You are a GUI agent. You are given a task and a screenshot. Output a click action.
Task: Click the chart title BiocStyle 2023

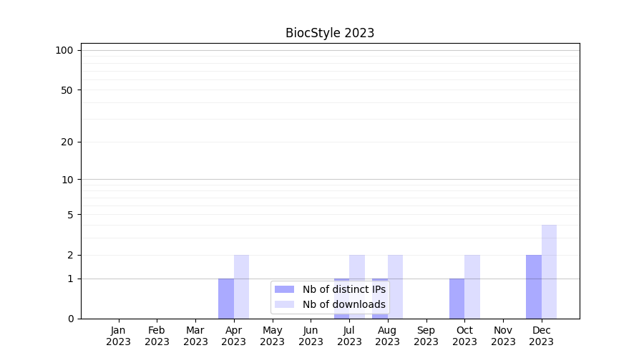coord(330,33)
